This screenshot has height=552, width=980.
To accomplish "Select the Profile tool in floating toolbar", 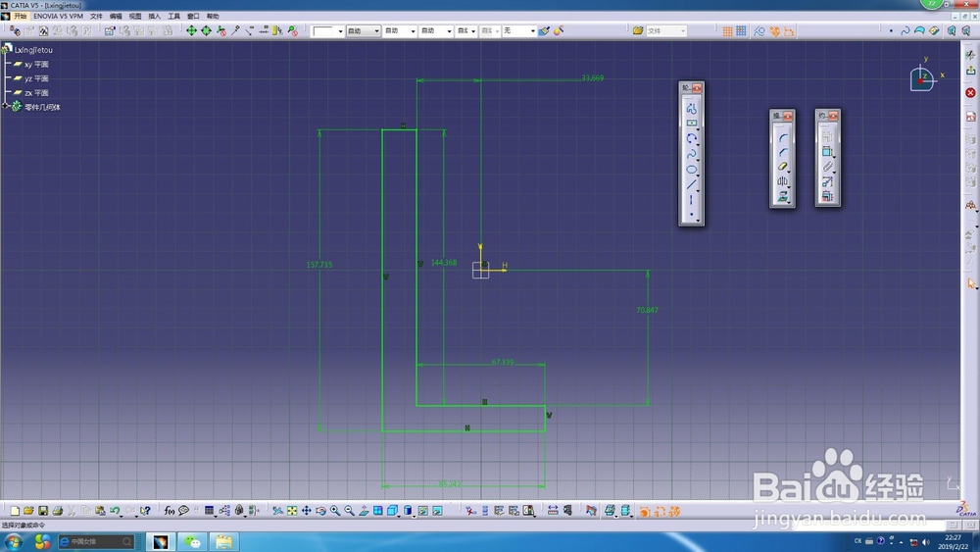I will pyautogui.click(x=691, y=108).
